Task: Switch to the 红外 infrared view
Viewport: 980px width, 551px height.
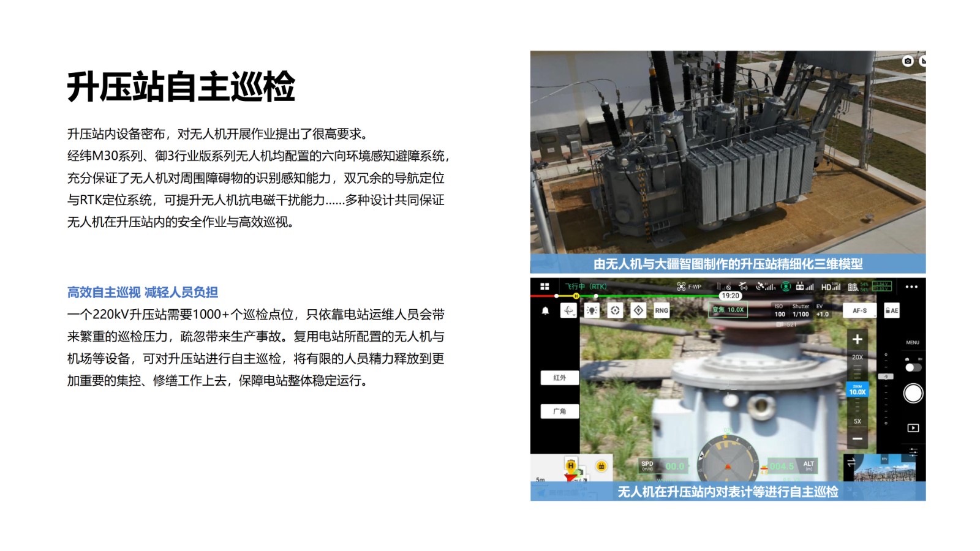Action: (560, 378)
